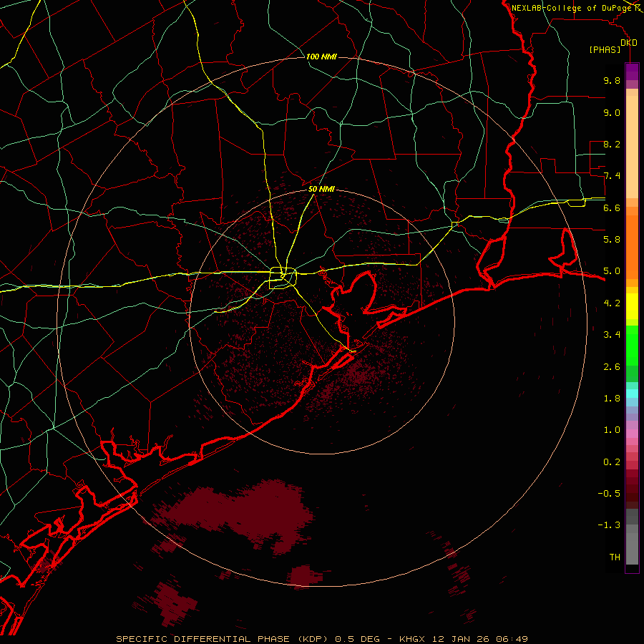The image size is (644, 644).
Task: Click the 6.6 color scale label
Action: tap(612, 208)
